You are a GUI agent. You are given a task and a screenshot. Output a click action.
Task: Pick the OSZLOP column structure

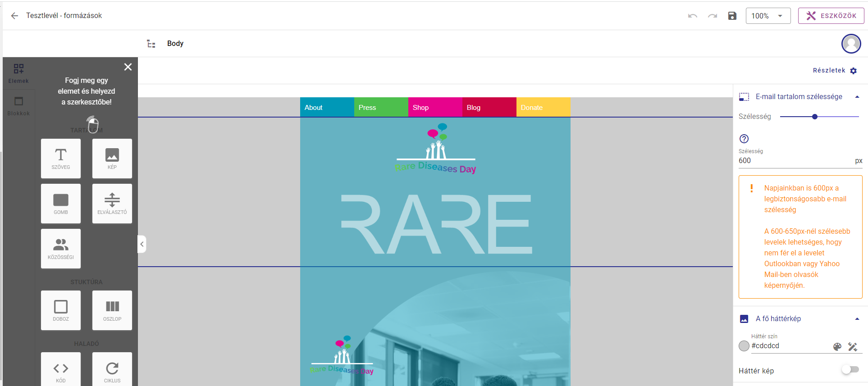tap(112, 310)
